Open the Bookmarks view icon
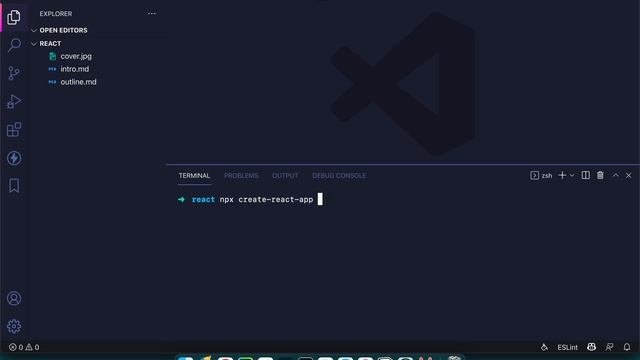The width and height of the screenshot is (640, 360). [14, 186]
